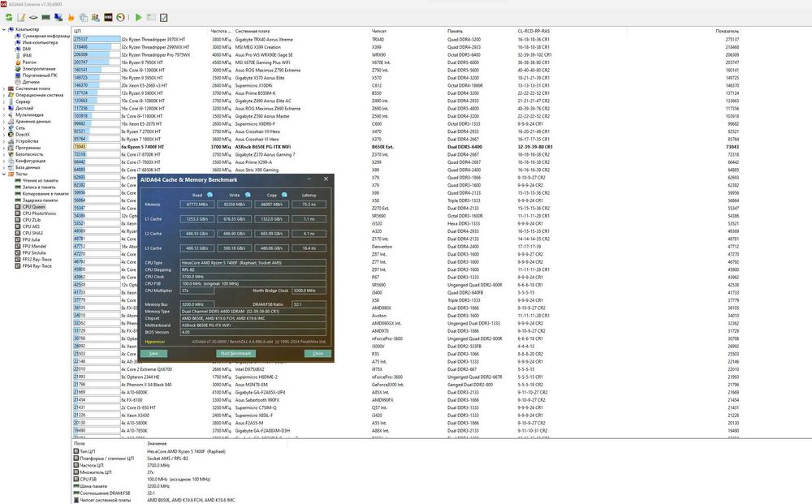
Task: Sort by Показатель column header
Action: 727,31
